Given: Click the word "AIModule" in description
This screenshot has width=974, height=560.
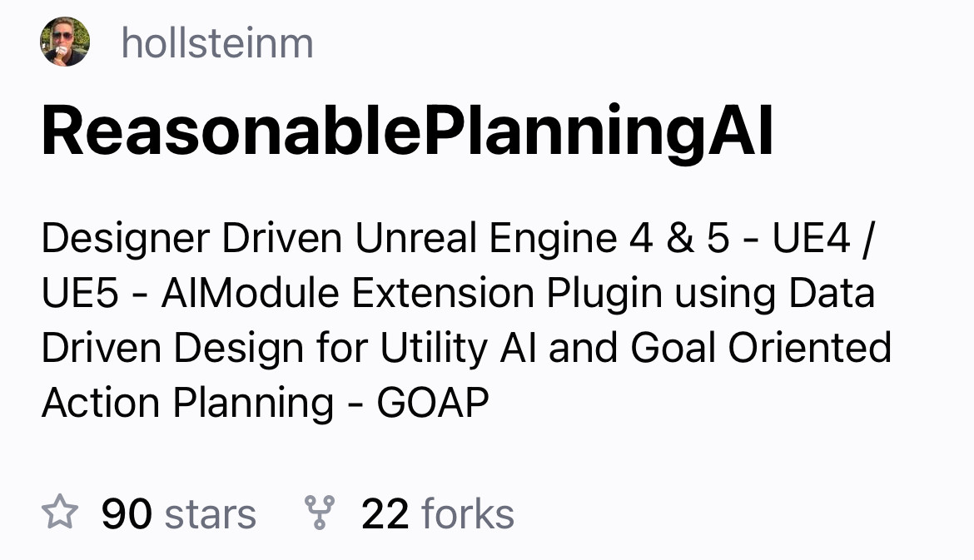Looking at the screenshot, I should [x=251, y=292].
